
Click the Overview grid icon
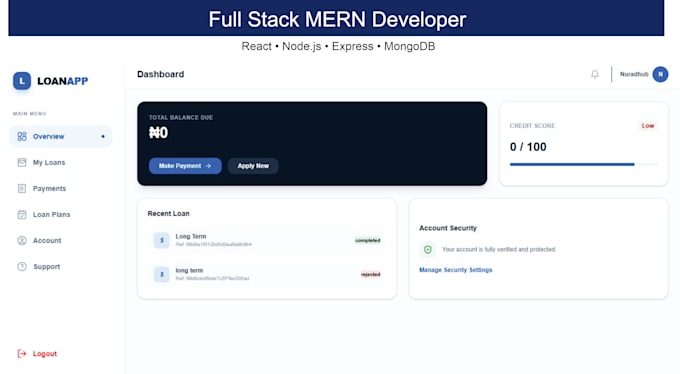point(22,136)
